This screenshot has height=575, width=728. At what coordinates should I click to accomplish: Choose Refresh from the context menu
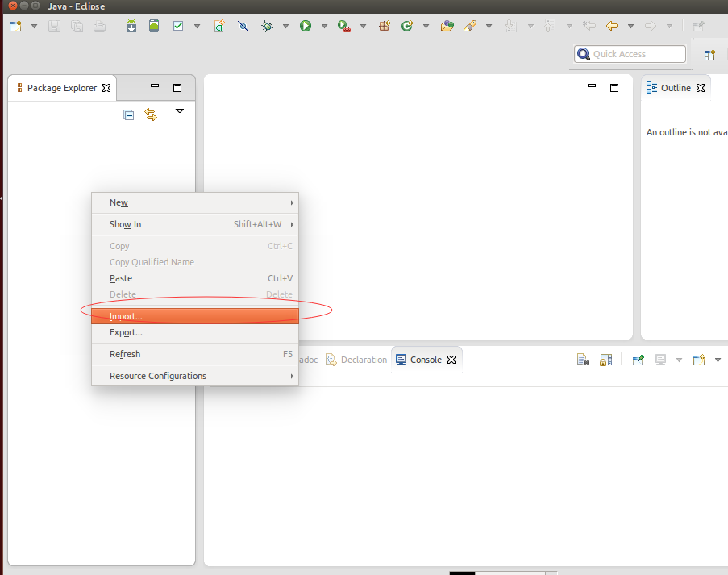pyautogui.click(x=195, y=354)
